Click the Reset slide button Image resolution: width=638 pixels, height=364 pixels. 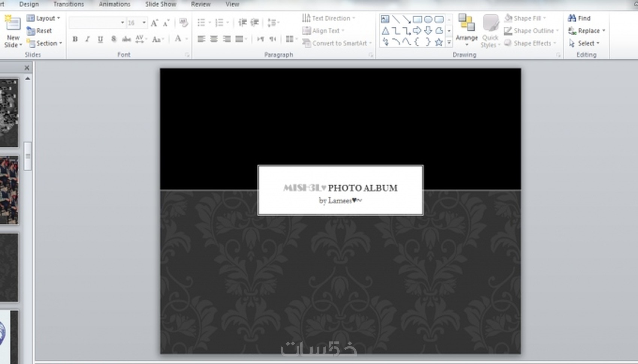tap(39, 31)
